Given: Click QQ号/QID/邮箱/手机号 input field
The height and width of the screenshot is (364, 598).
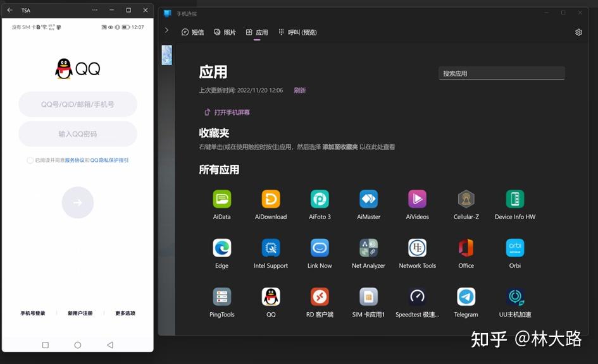Looking at the screenshot, I should point(78,104).
